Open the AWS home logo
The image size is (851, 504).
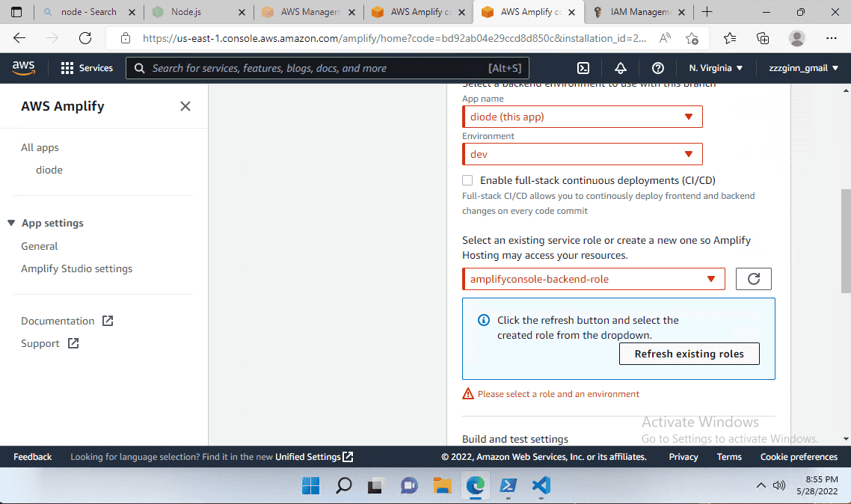23,68
